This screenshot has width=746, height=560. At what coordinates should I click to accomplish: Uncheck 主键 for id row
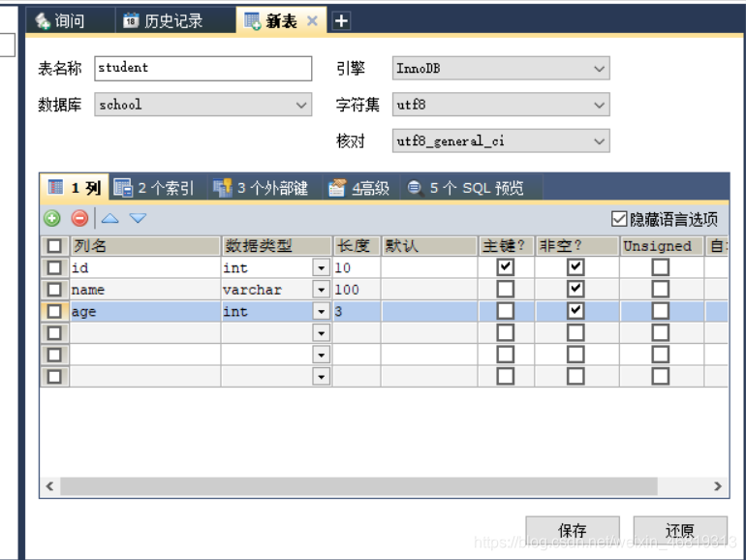[506, 267]
